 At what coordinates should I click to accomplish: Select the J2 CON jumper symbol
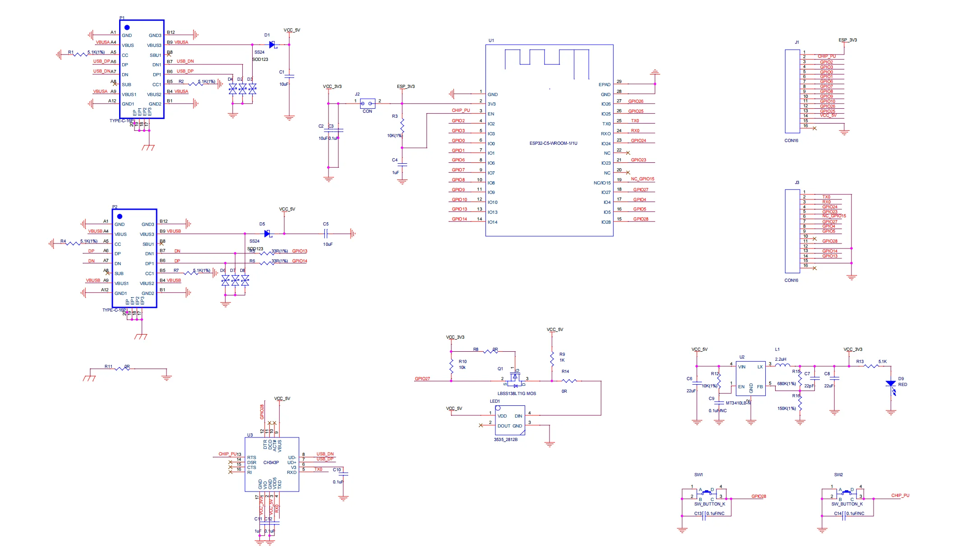point(368,104)
